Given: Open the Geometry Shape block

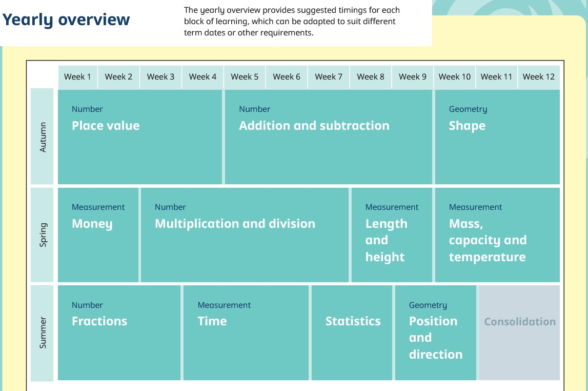Looking at the screenshot, I should coord(497,137).
